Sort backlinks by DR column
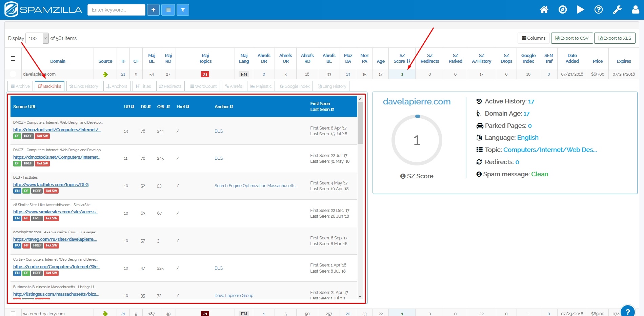 pos(146,107)
